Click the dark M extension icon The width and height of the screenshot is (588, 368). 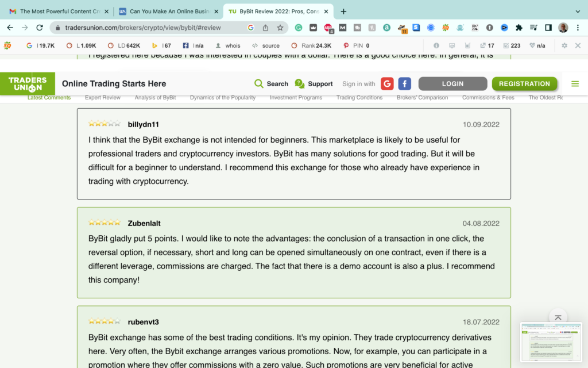343,28
